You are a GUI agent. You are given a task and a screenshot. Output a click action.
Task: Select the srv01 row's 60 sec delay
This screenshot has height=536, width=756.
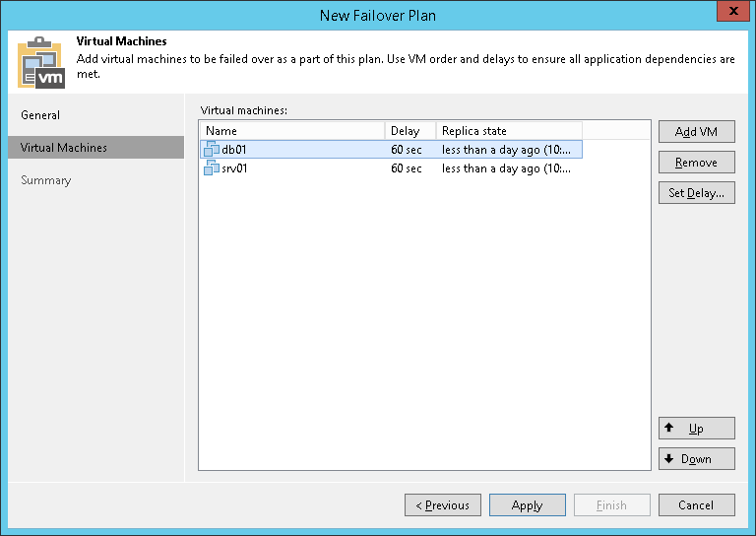pos(407,168)
